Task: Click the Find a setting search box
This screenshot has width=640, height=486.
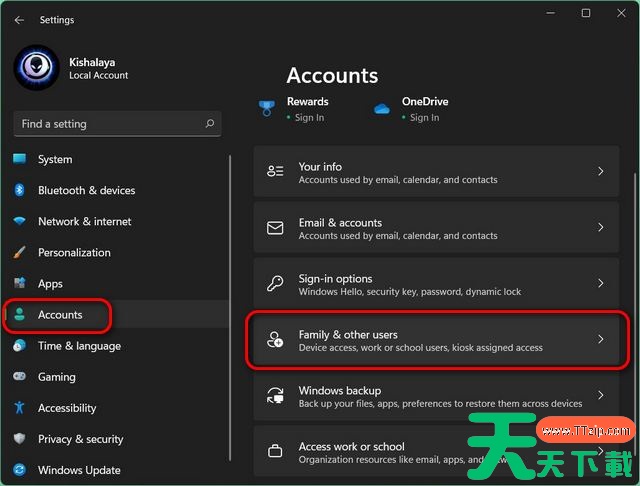Action: 110,124
